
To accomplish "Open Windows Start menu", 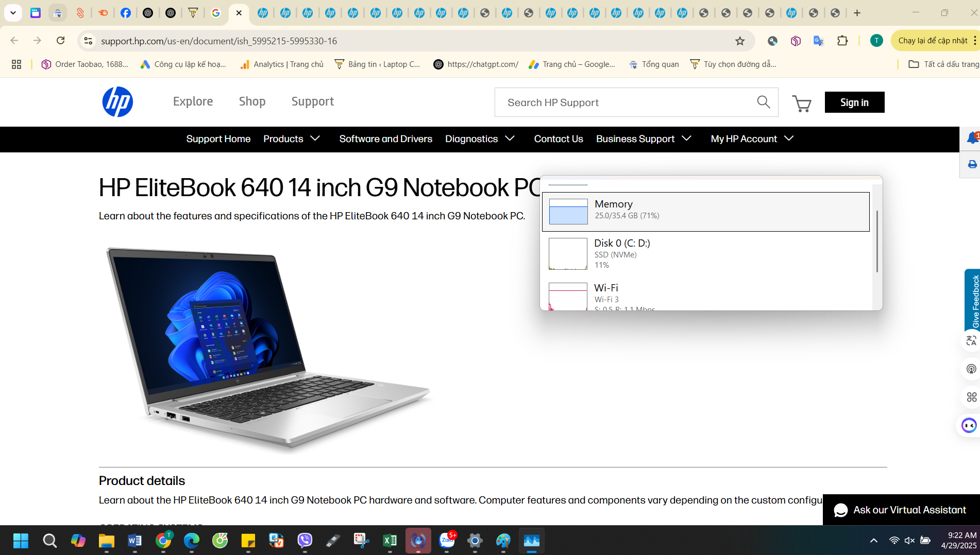I will coord(21,541).
